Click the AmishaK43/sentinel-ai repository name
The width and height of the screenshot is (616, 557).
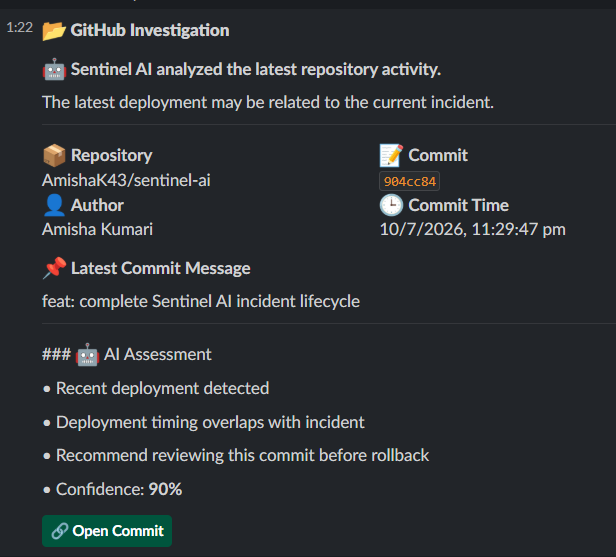(x=126, y=180)
